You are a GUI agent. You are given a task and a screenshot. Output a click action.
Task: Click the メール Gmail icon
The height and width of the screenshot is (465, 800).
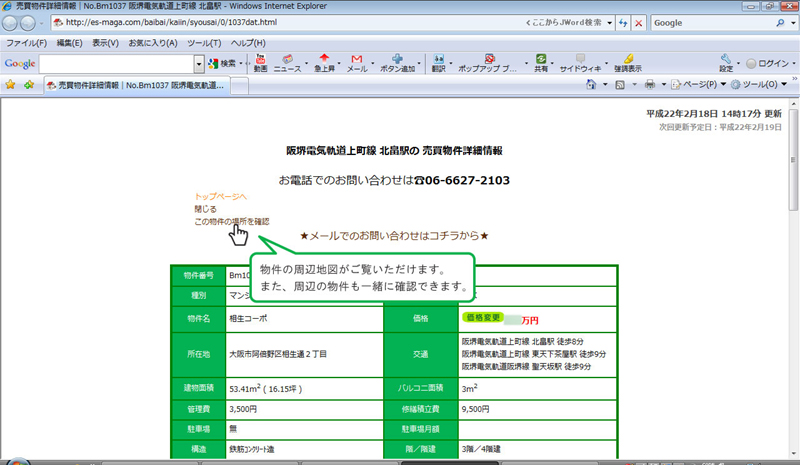coord(357,63)
